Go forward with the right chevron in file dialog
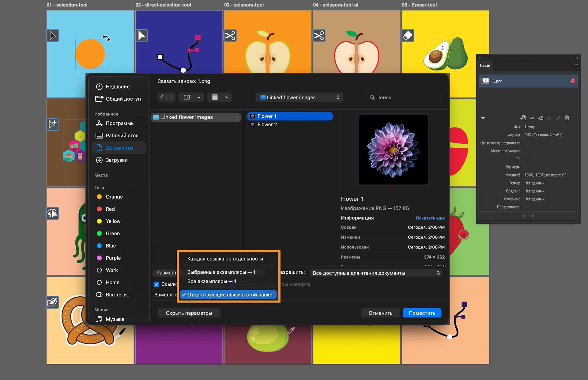 click(171, 97)
